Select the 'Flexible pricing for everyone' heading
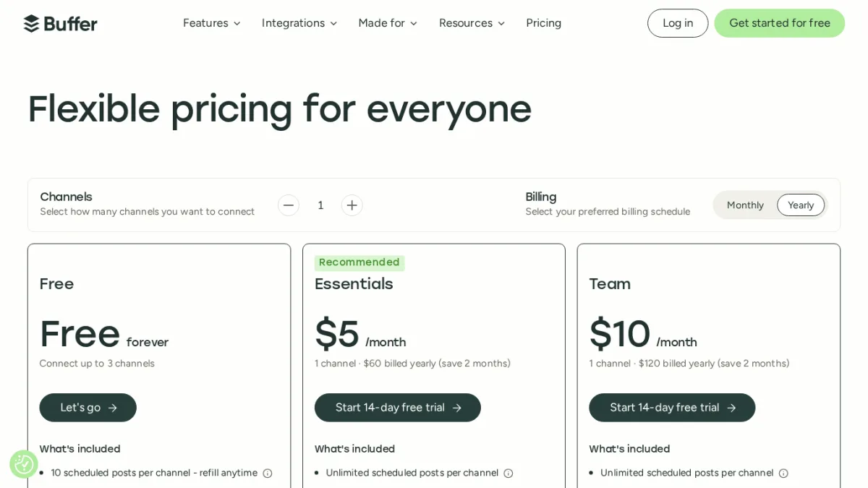 coord(280,110)
